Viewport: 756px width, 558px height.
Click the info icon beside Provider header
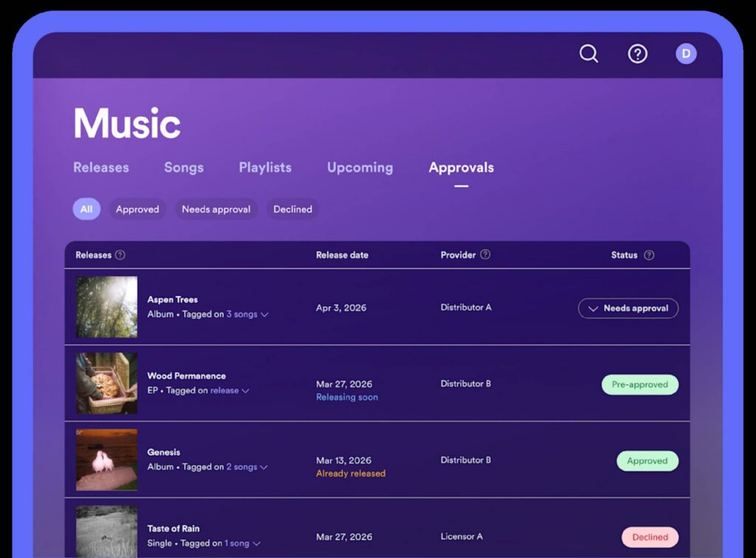pyautogui.click(x=485, y=255)
